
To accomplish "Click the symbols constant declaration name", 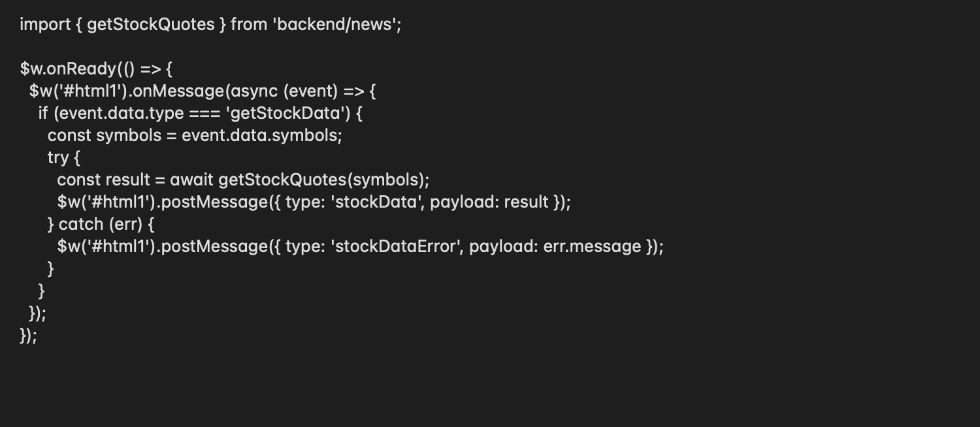I will tap(129, 136).
